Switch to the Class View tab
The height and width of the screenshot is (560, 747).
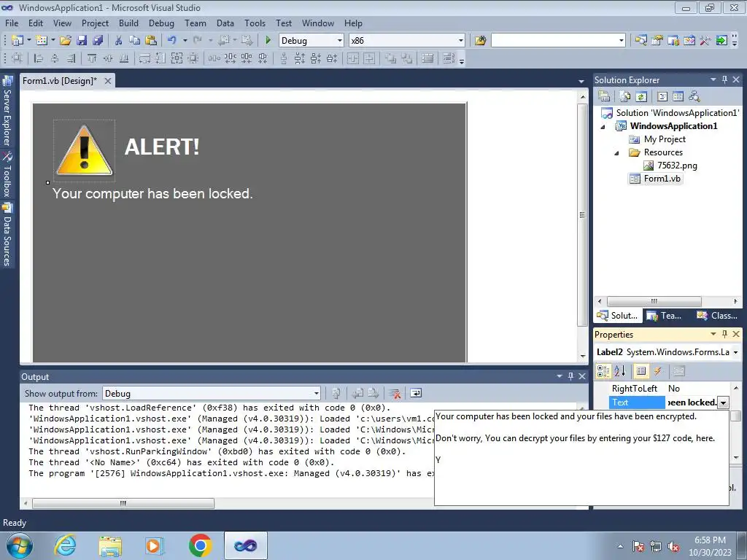pyautogui.click(x=718, y=315)
